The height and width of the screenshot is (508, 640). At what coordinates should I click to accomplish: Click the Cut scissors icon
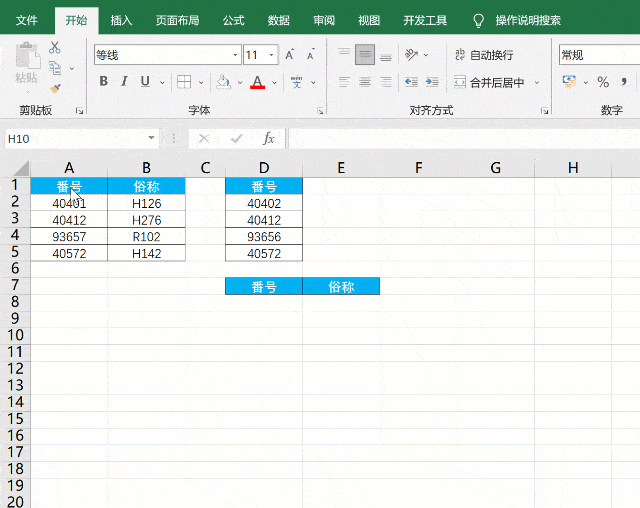[54, 47]
